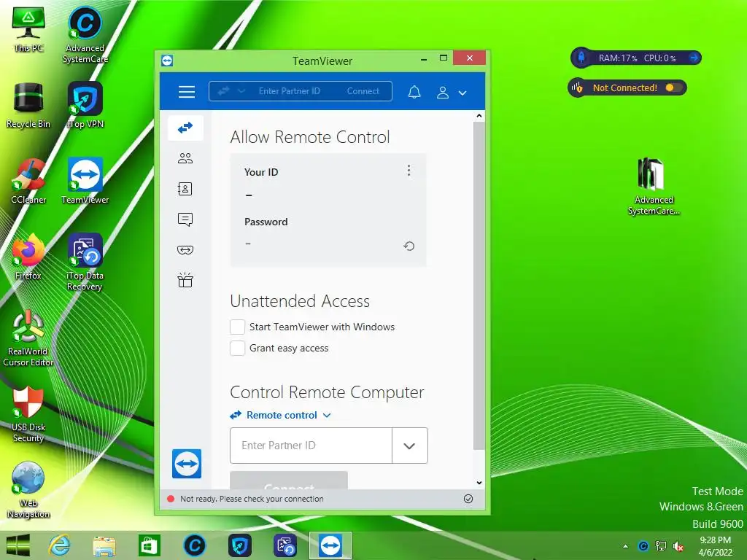Viewport: 747px width, 560px height.
Task: Select Web Navigation desktop icon
Action: pos(28,489)
